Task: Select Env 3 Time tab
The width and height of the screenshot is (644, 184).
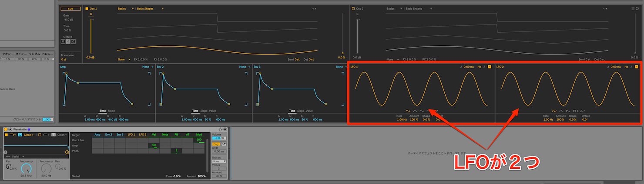Action: coord(292,111)
